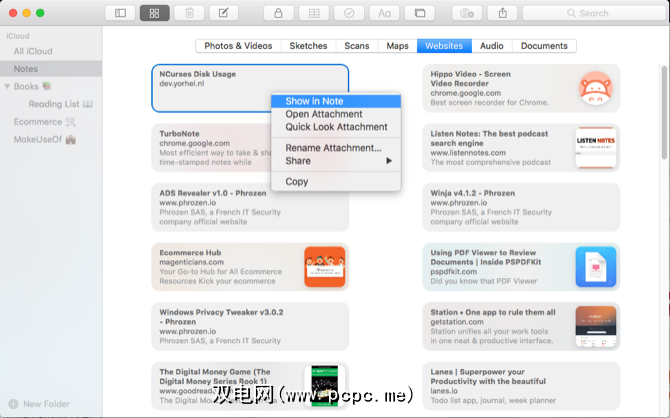Image resolution: width=670 pixels, height=418 pixels.
Task: Open Hippo Video - Screen Video Recorder card
Action: pyautogui.click(x=521, y=88)
